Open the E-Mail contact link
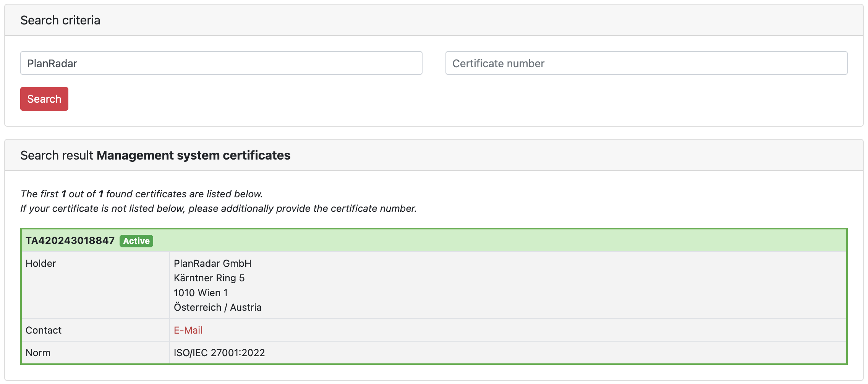The image size is (868, 384). [188, 330]
